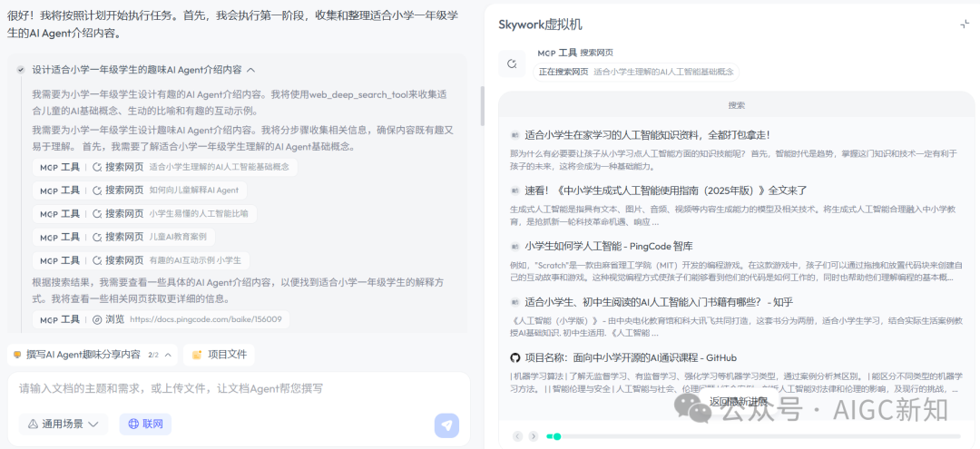Click the globe icon in 联网 button
980x449 pixels.
point(133,424)
